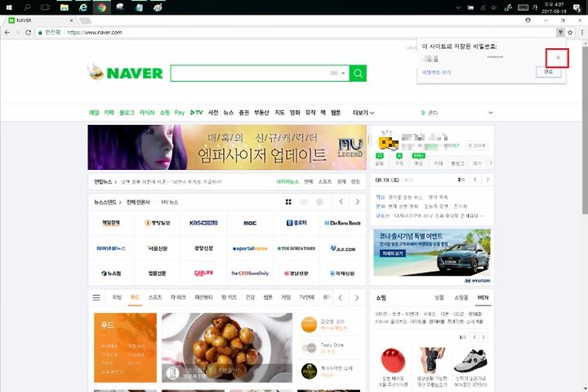
Task: Click the green search magnifier button
Action: [x=358, y=73]
